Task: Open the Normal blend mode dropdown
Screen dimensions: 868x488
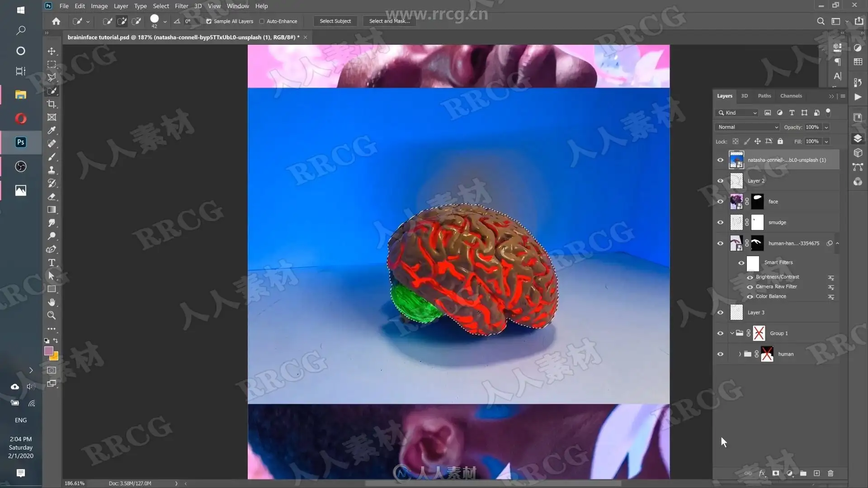Action: 747,127
